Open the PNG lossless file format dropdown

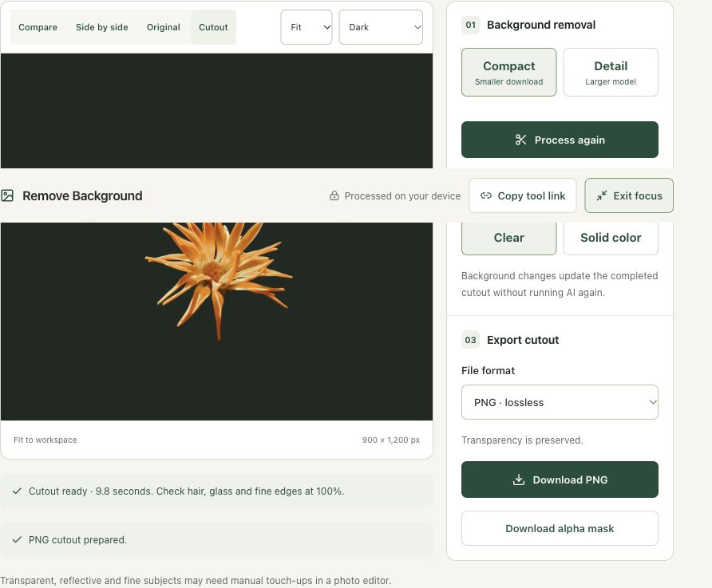(x=560, y=402)
